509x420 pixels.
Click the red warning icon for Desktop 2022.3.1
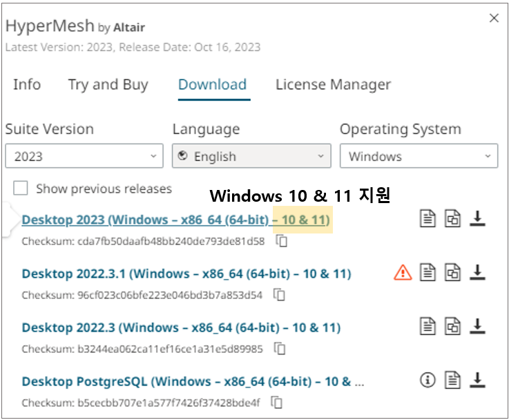[403, 272]
